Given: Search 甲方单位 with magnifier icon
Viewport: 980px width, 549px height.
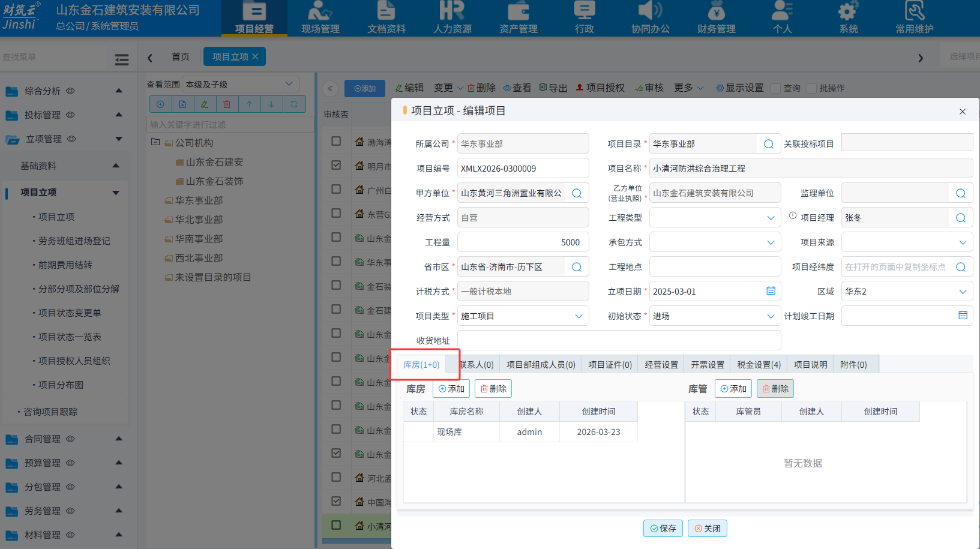Looking at the screenshot, I should point(576,193).
